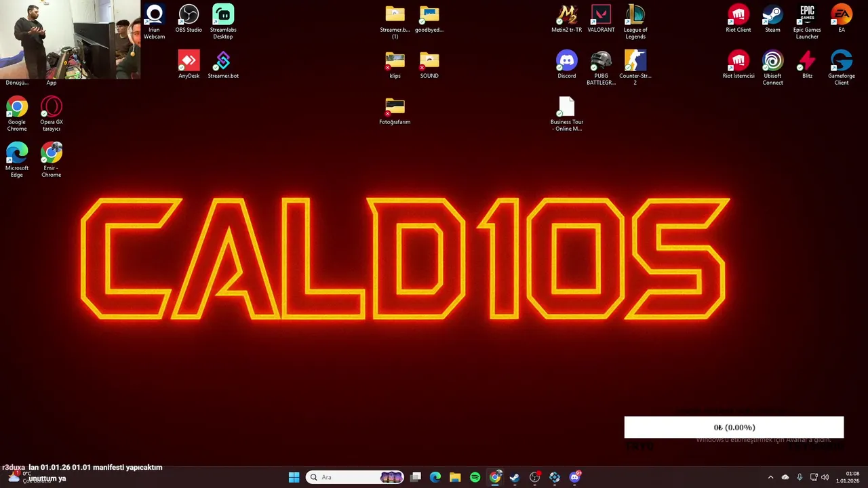Select the Streamer.bot desktop icon
The height and width of the screenshot is (488, 868).
(223, 65)
